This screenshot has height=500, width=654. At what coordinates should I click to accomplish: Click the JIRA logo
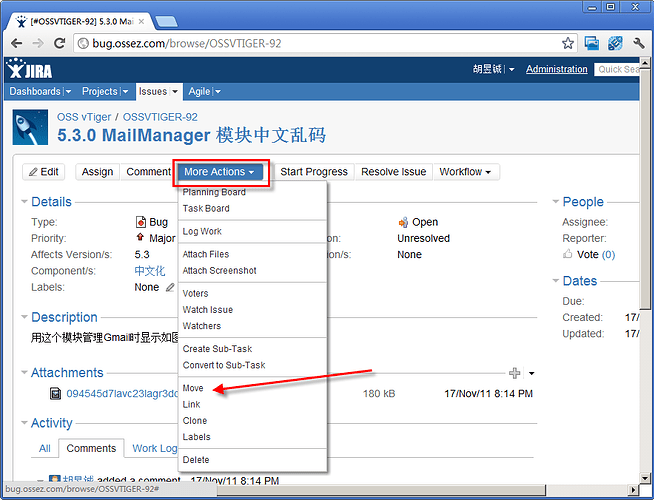(x=29, y=69)
